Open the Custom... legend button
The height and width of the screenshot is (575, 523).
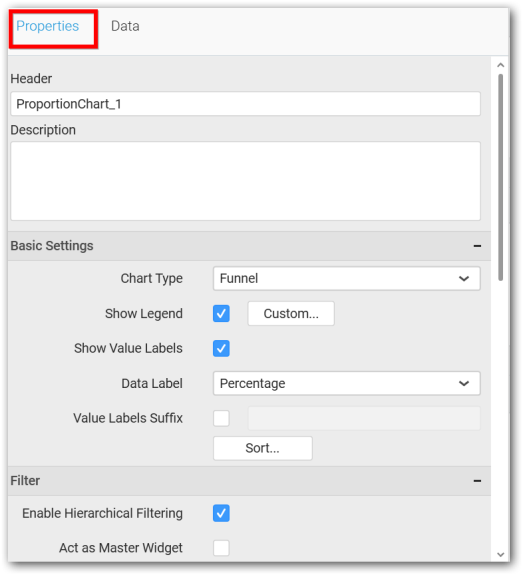pyautogui.click(x=291, y=314)
